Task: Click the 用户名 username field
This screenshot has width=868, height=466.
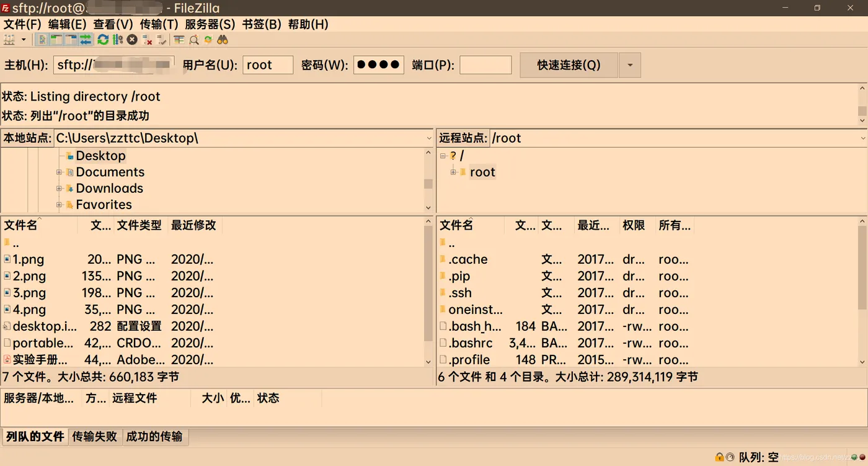Action: [x=268, y=65]
